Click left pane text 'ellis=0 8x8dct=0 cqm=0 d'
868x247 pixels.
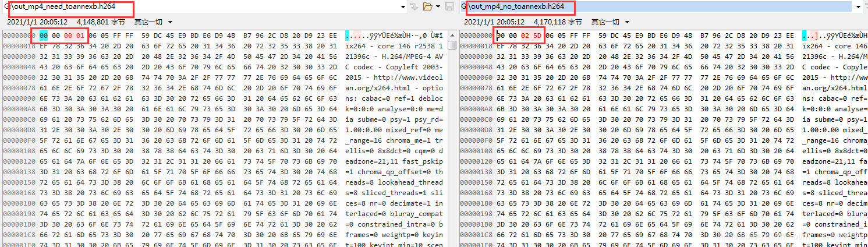(394, 151)
